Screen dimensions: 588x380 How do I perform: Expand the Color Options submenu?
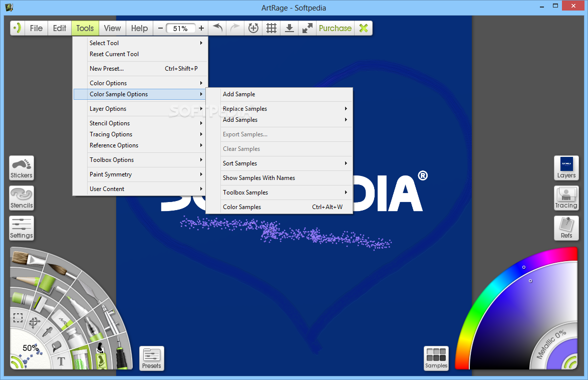(141, 83)
